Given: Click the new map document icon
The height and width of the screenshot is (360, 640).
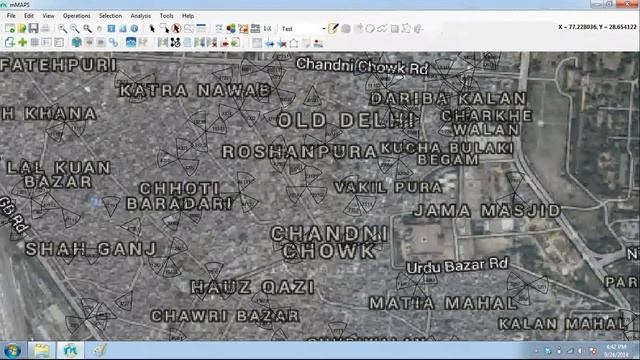Looking at the screenshot, I should 10,29.
